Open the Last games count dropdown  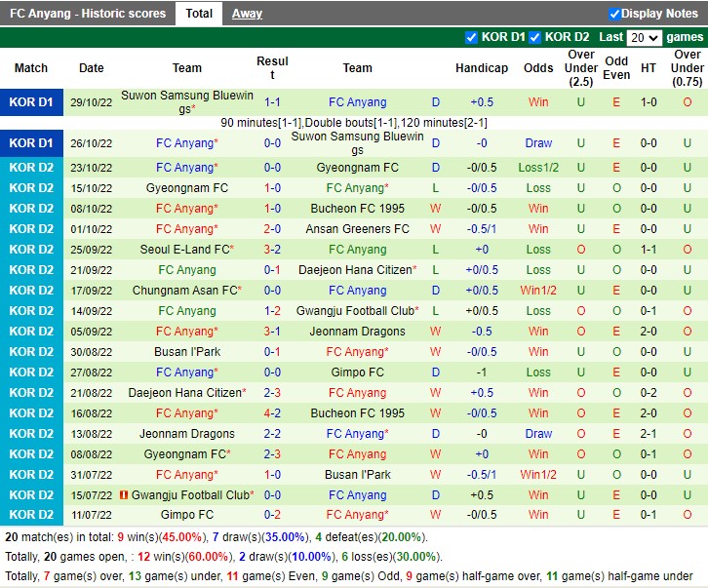tap(645, 37)
